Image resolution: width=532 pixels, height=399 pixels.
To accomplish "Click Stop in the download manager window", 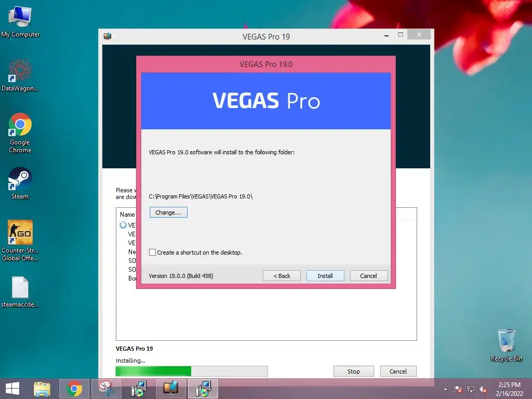I will click(353, 371).
